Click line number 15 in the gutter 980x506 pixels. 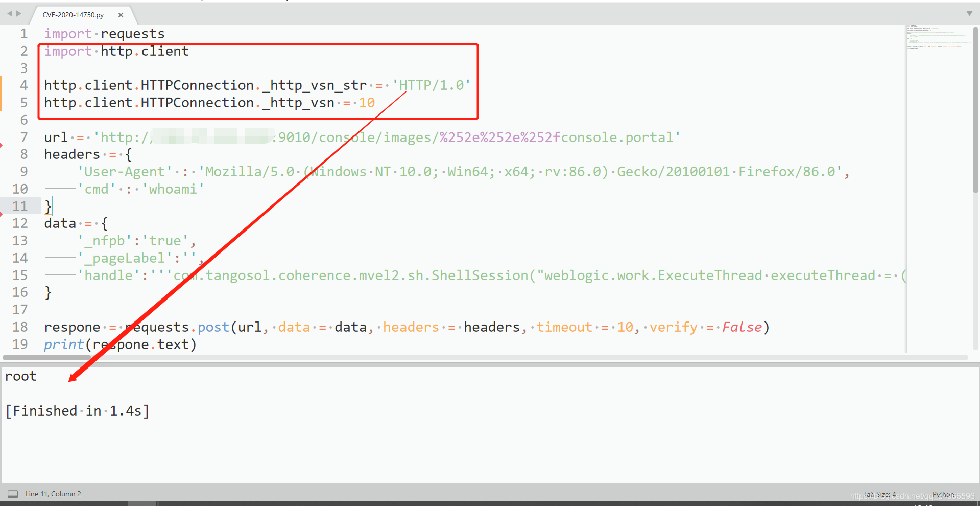click(x=20, y=275)
